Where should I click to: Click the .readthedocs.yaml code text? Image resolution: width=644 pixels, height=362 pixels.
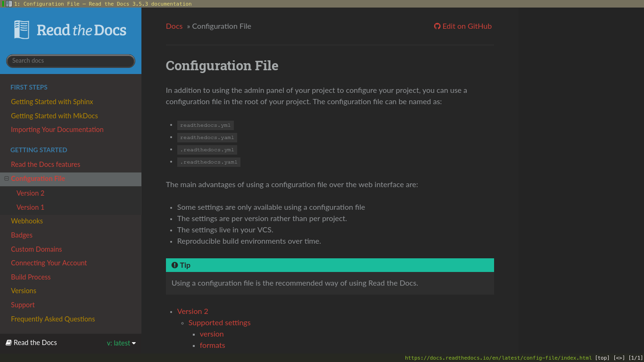coord(209,162)
